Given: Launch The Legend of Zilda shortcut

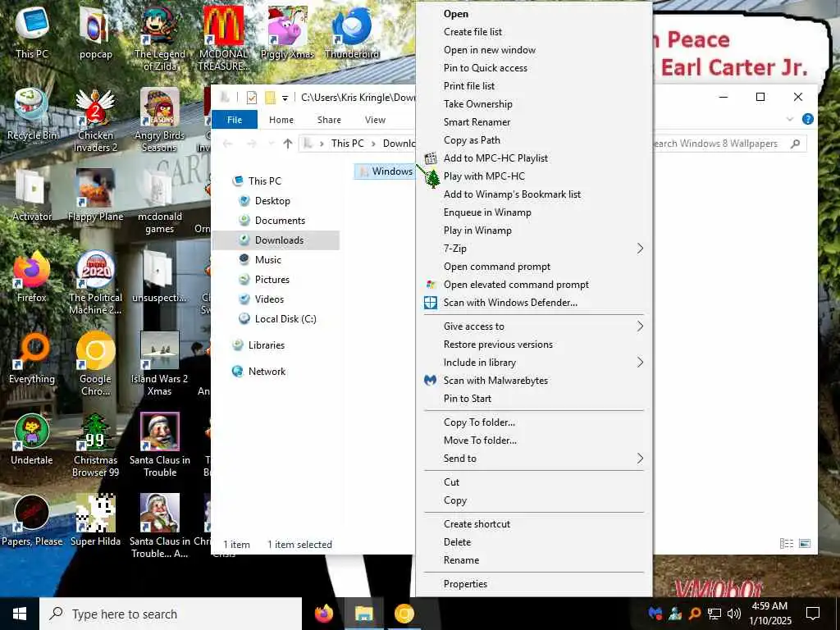Looking at the screenshot, I should click(160, 39).
